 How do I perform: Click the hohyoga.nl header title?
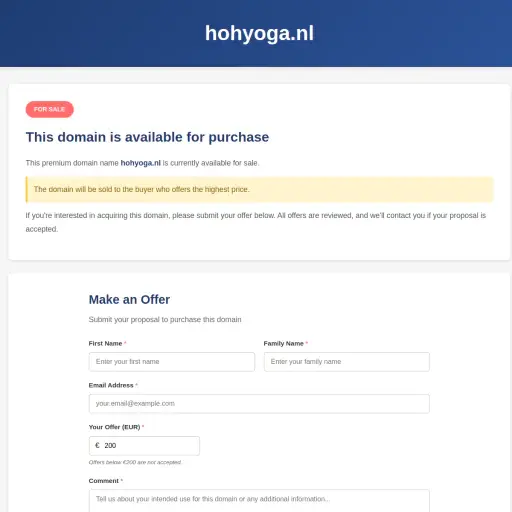pyautogui.click(x=259, y=33)
